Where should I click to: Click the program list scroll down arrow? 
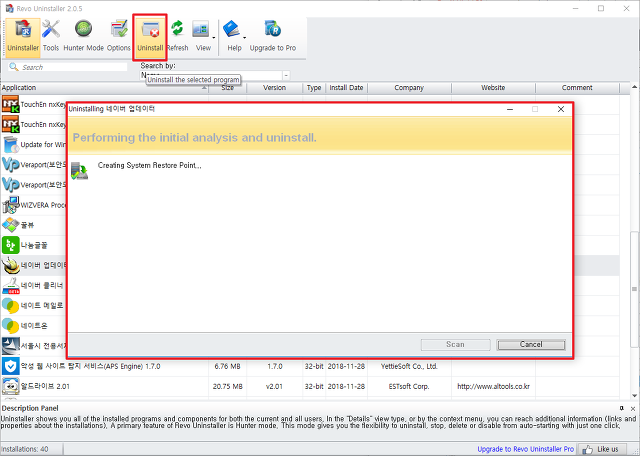(634, 395)
